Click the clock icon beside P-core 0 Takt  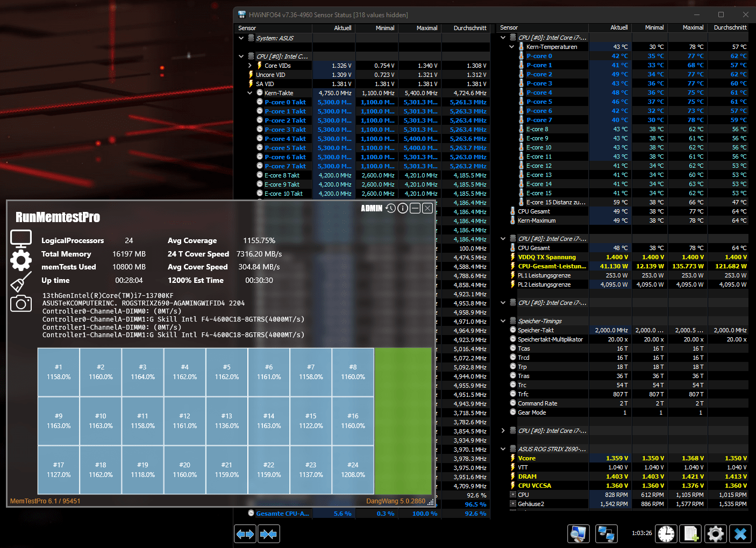260,102
